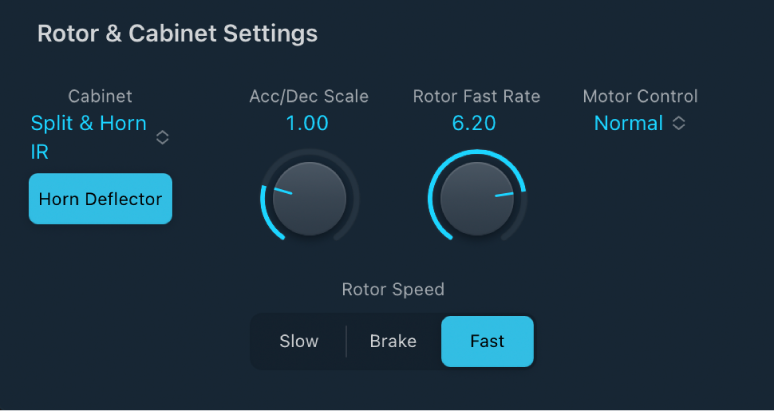Viewport: 774px width, 412px height.
Task: Click the Acc/Dec Scale knob's blue indicator line
Action: pos(283,191)
